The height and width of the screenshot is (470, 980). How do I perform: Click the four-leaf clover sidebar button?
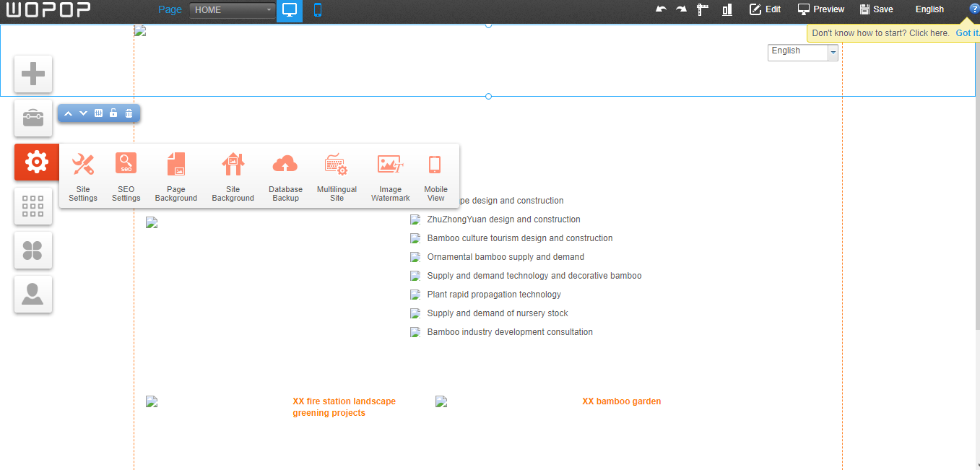click(x=33, y=251)
